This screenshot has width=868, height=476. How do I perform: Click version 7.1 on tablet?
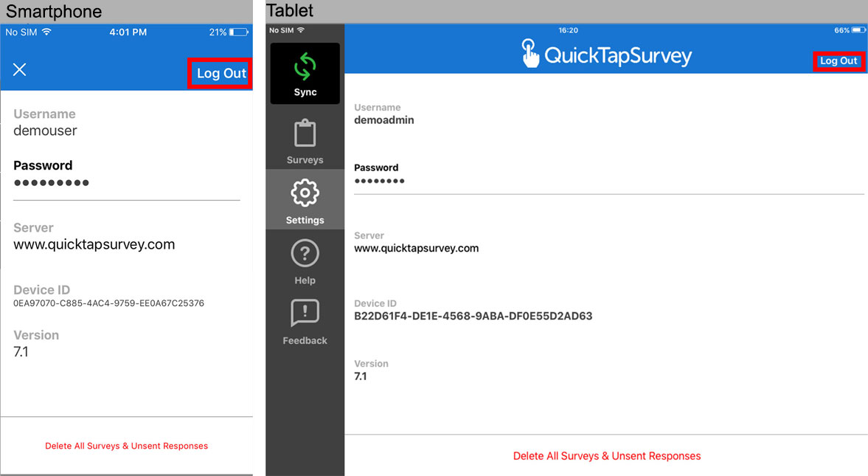pyautogui.click(x=361, y=376)
